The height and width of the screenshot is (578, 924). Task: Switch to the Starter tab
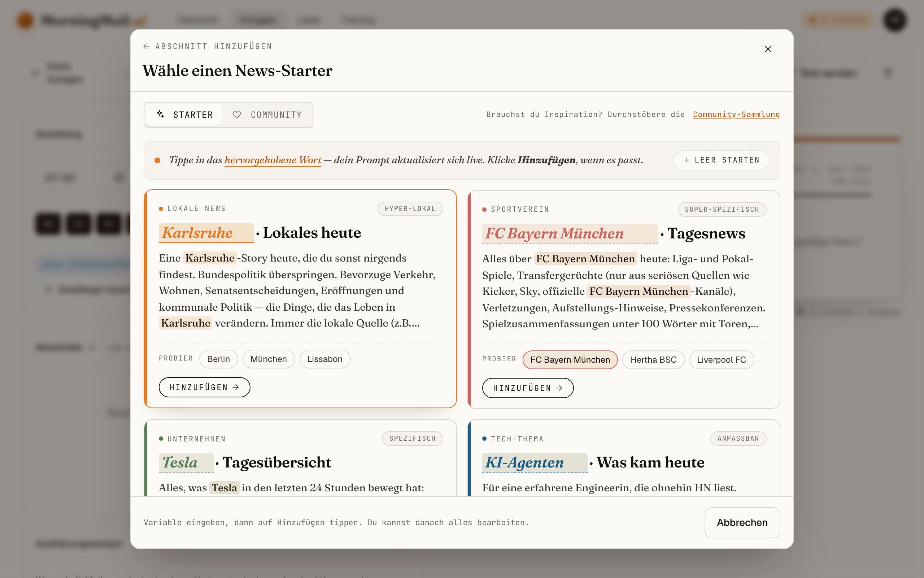(x=184, y=115)
